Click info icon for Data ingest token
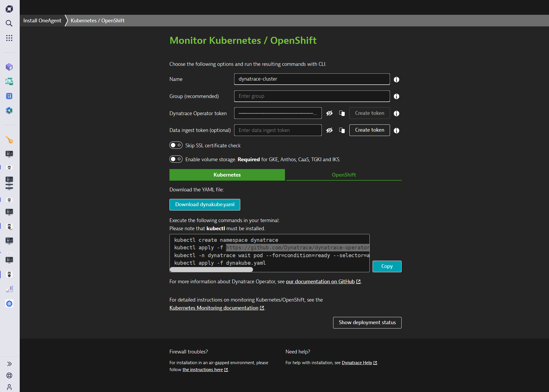549x392 pixels. (x=396, y=130)
